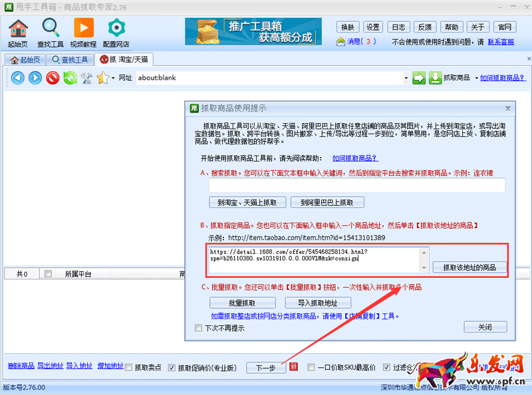Refresh the page with green arrows icon
532x395 pixels.
click(70, 78)
